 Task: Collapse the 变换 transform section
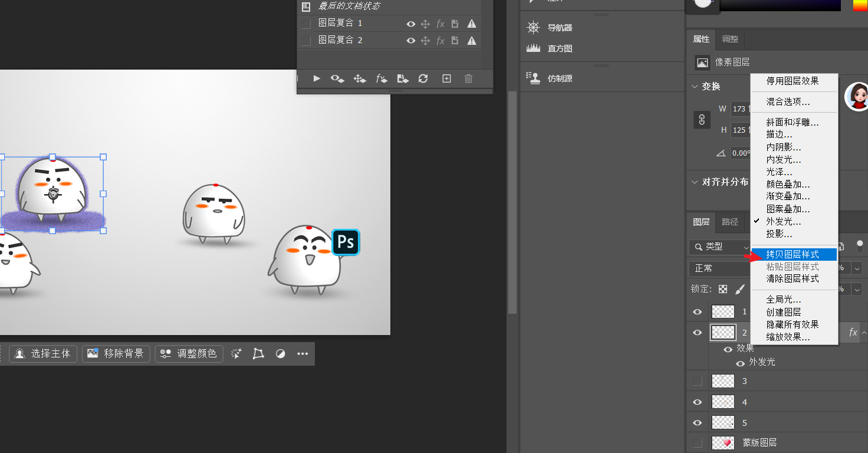pos(695,86)
